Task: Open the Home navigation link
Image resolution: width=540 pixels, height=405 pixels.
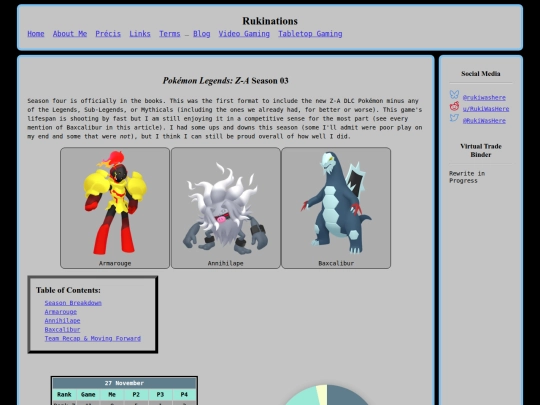Action: click(36, 34)
